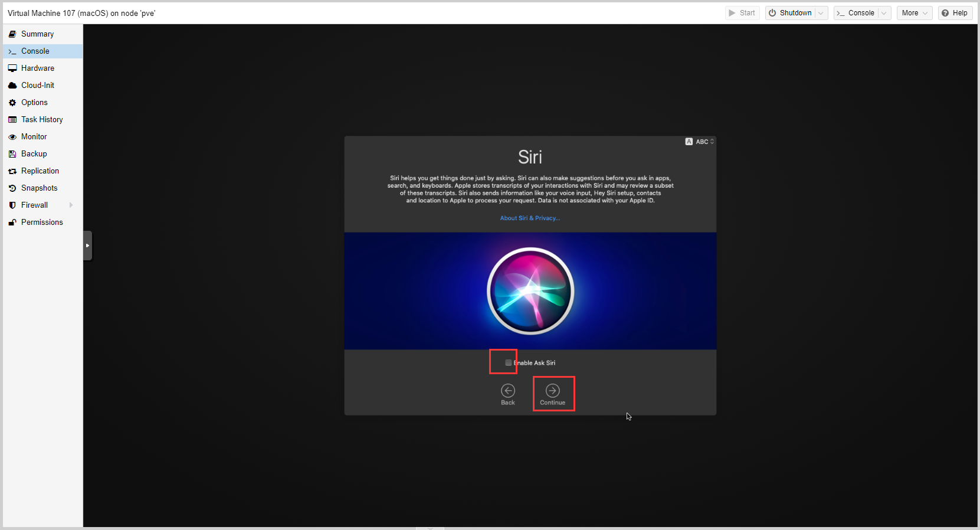The image size is (980, 530).
Task: Open the Shutdown dropdown arrow
Action: [821, 13]
